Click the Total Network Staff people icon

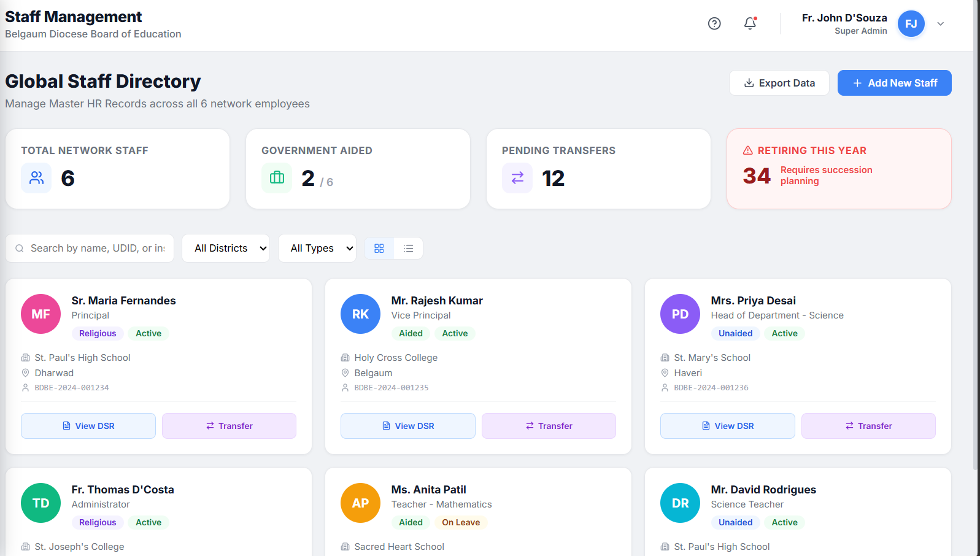click(x=36, y=178)
